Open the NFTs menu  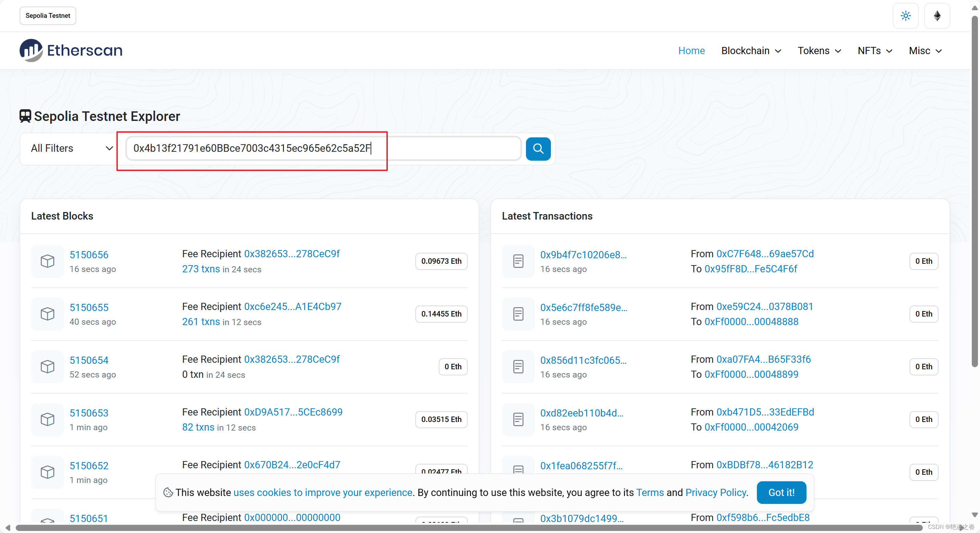875,51
